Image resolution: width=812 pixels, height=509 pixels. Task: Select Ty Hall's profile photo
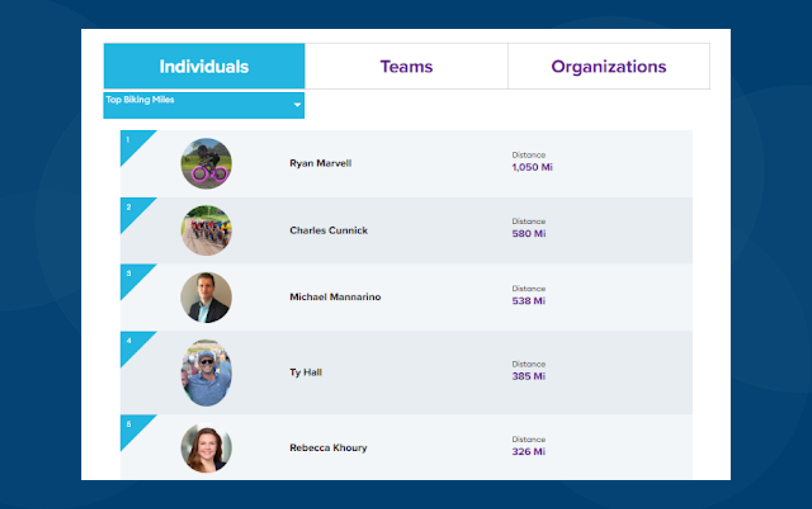pos(206,373)
